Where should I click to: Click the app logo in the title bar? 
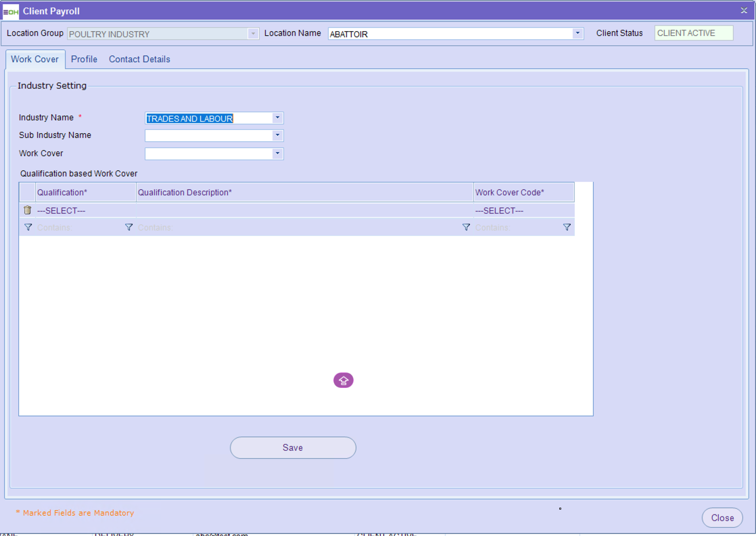(11, 11)
